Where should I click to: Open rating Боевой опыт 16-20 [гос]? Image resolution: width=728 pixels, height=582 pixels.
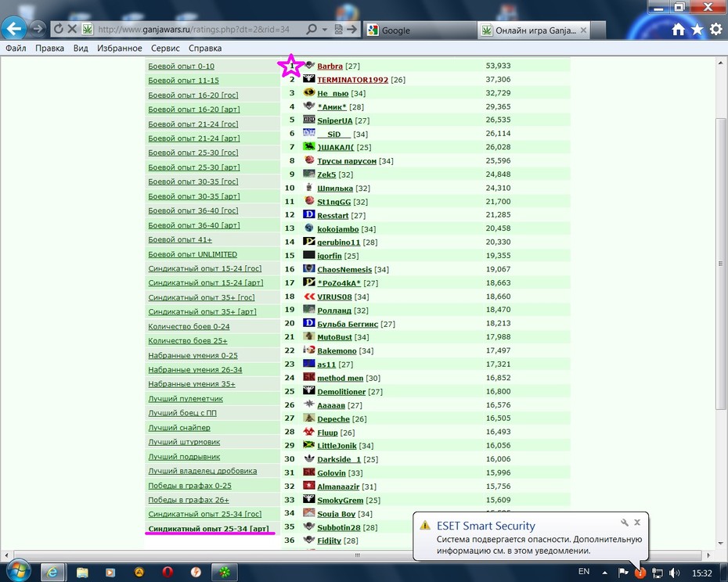click(x=193, y=95)
